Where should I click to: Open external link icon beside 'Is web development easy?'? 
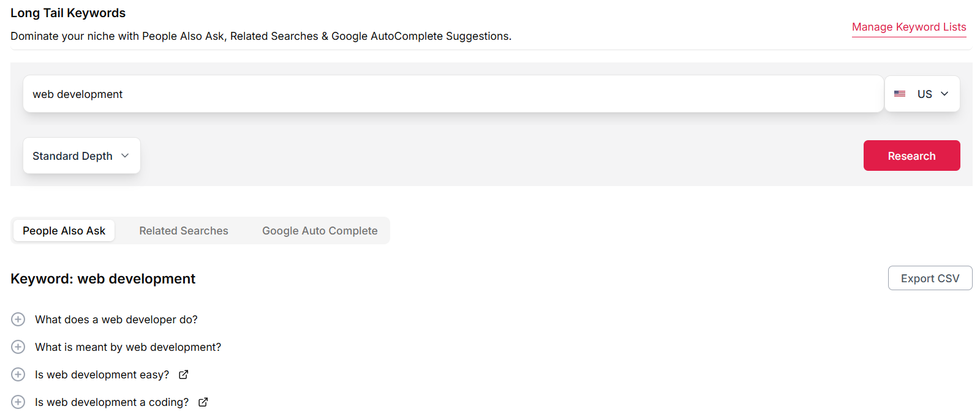(x=184, y=375)
